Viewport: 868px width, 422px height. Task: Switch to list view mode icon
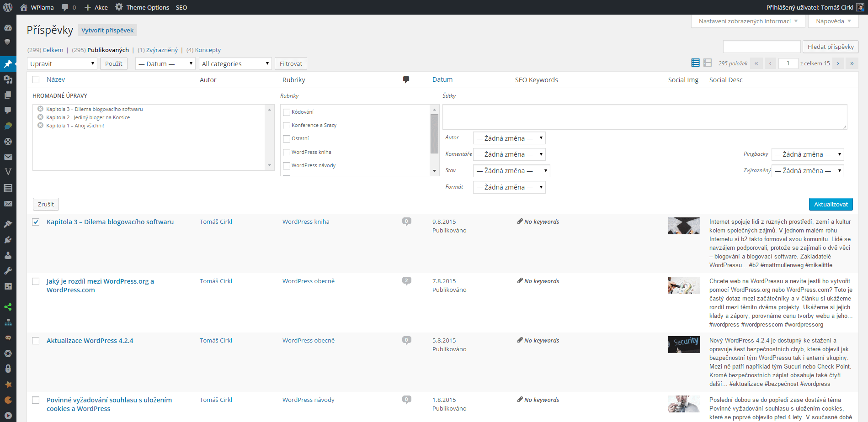[695, 63]
